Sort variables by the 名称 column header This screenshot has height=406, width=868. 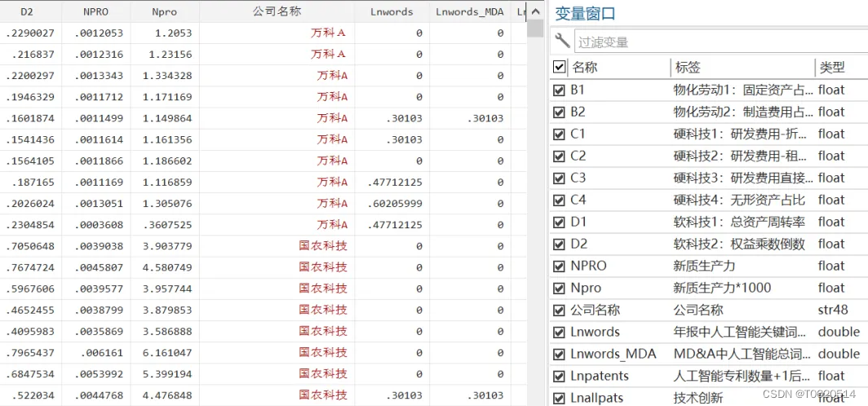click(584, 68)
